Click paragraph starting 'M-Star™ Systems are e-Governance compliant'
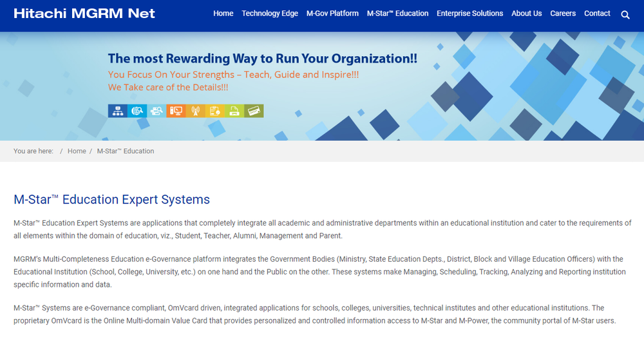The height and width of the screenshot is (337, 644). (x=315, y=314)
